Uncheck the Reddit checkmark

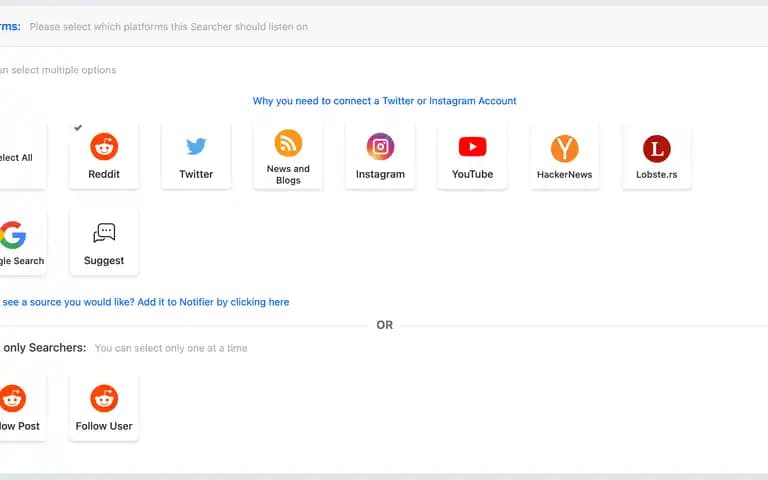78,128
